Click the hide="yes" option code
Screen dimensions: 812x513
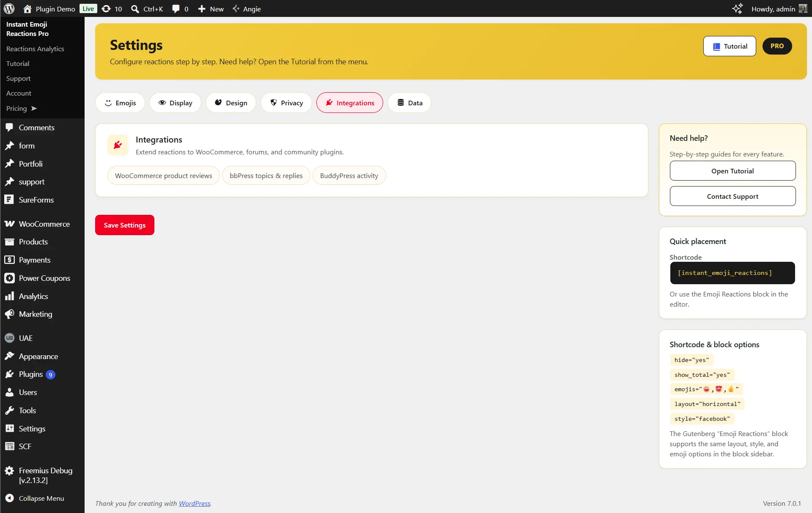[692, 360]
